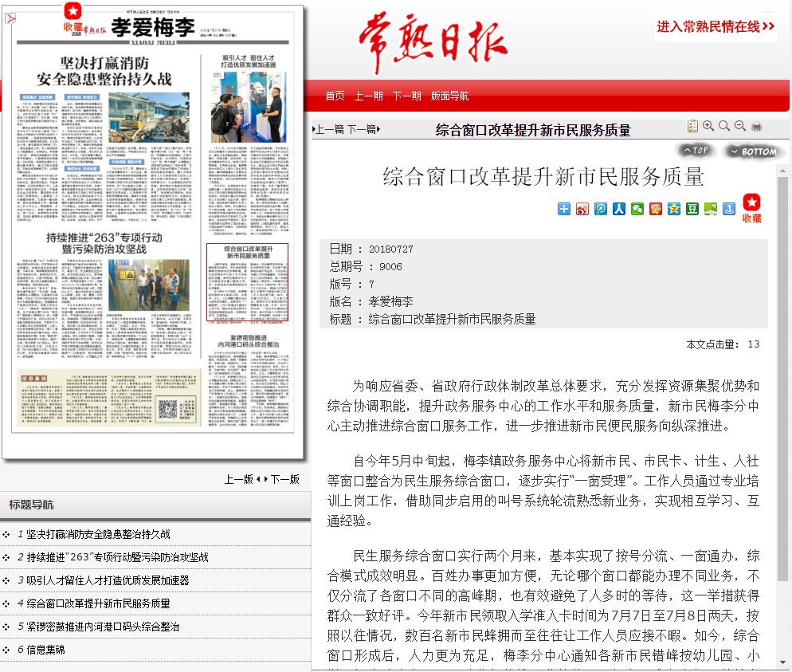Image resolution: width=792 pixels, height=672 pixels.
Task: Click 下一篇 next article link
Action: pos(363,129)
